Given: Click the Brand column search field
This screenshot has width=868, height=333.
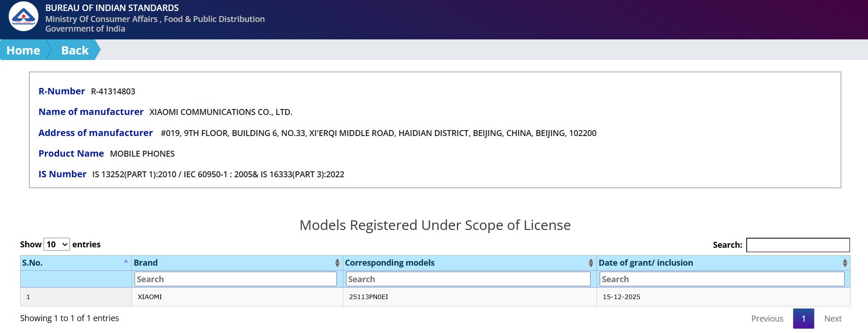Looking at the screenshot, I should [x=235, y=279].
